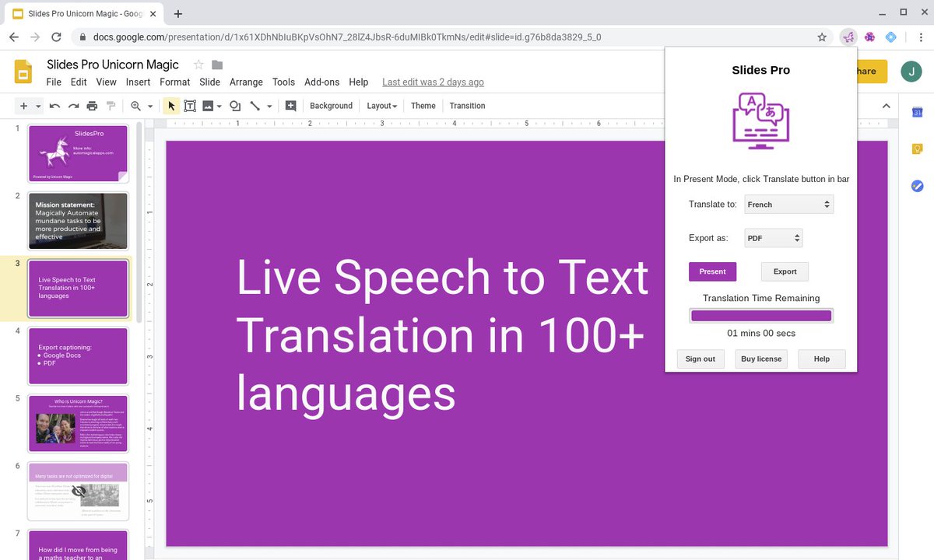Image resolution: width=934 pixels, height=560 pixels.
Task: Open the new slide layout dropdown arrow
Action: [38, 106]
